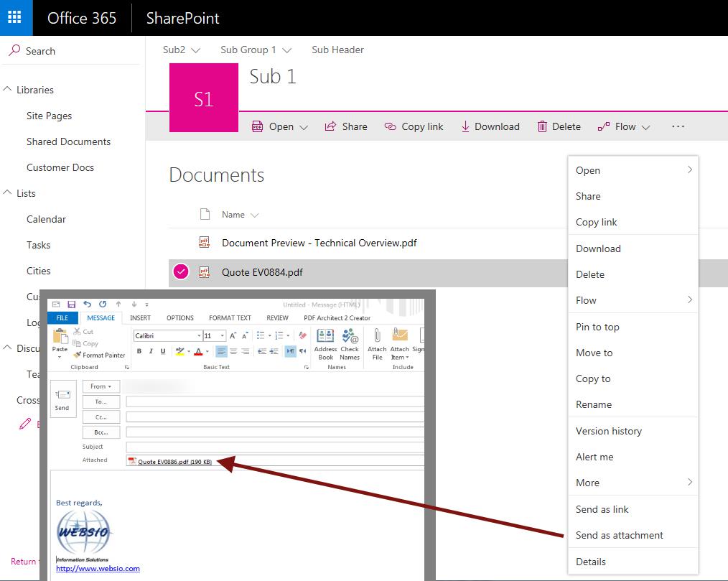The height and width of the screenshot is (581, 728).
Task: Click the Undo arrow in Outlook toolbar
Action: [x=88, y=305]
